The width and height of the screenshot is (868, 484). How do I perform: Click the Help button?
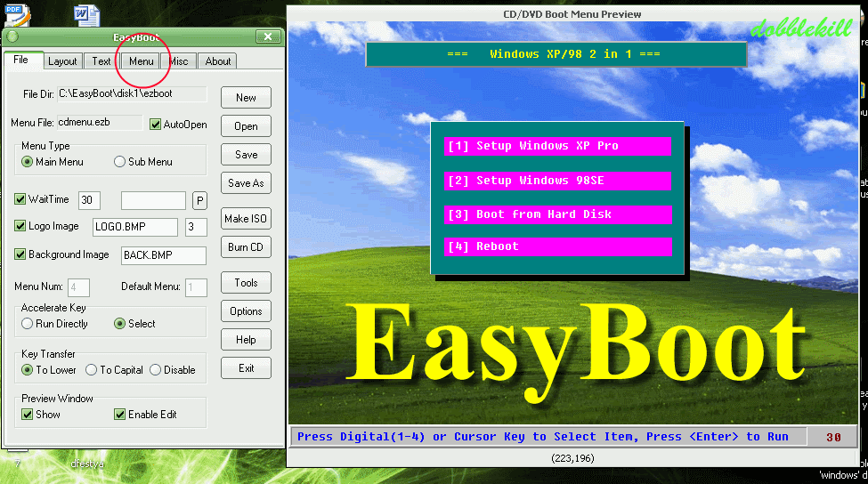tap(246, 340)
